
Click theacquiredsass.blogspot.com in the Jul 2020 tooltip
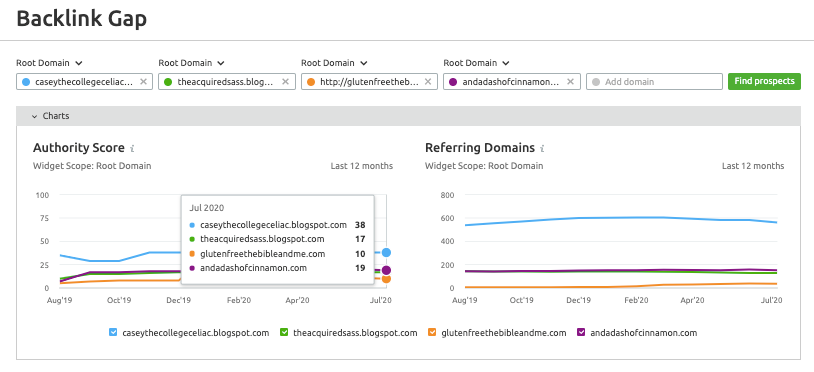[x=262, y=239]
